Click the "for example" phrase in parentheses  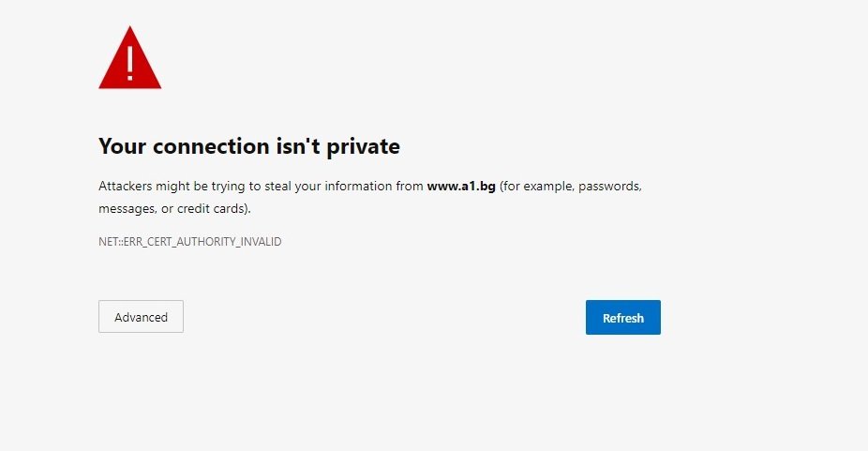[535, 187]
